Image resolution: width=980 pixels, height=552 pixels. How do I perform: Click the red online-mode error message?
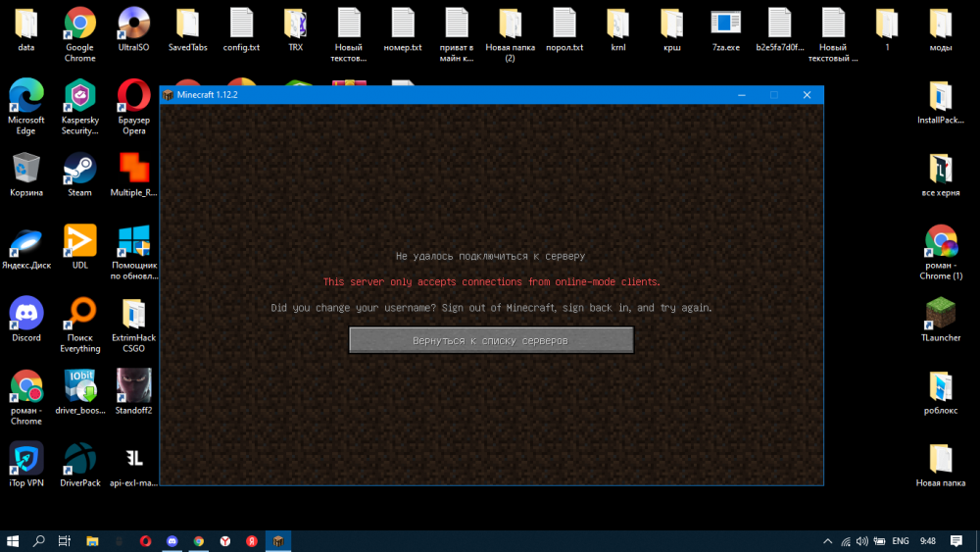click(491, 282)
